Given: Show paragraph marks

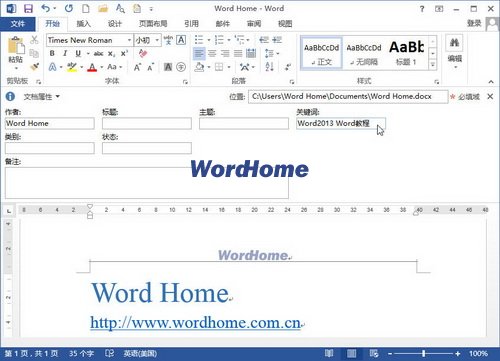Looking at the screenshot, I should pyautogui.click(x=288, y=67).
